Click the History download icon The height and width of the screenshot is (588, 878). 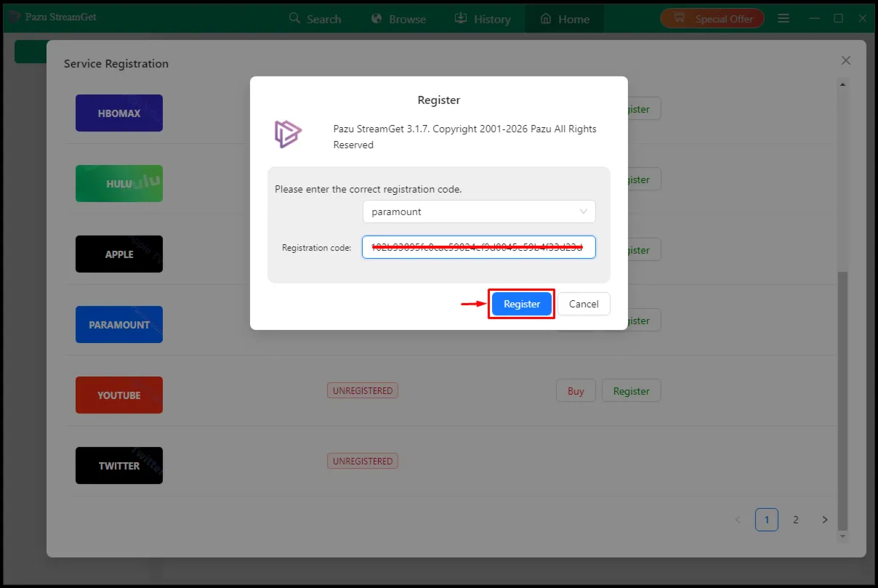461,18
